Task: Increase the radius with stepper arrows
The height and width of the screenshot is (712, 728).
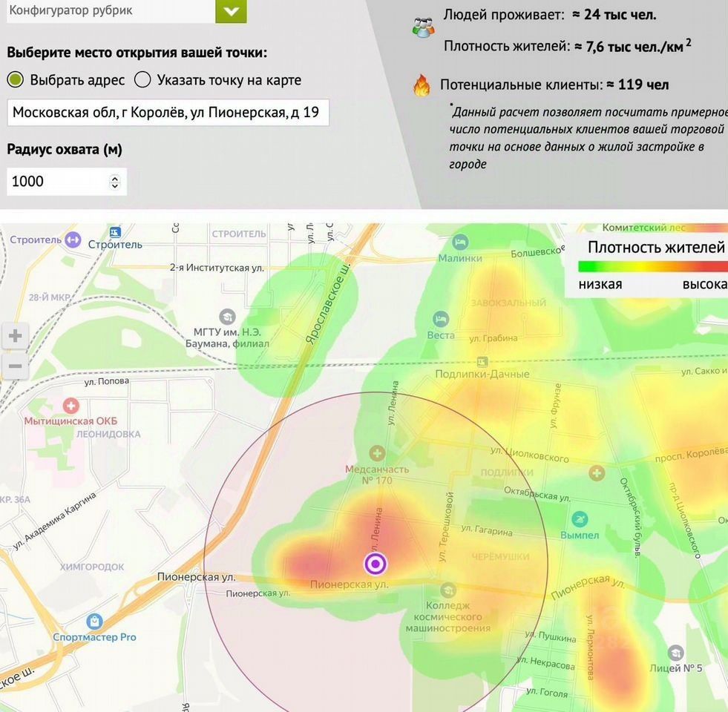Action: pyautogui.click(x=115, y=177)
